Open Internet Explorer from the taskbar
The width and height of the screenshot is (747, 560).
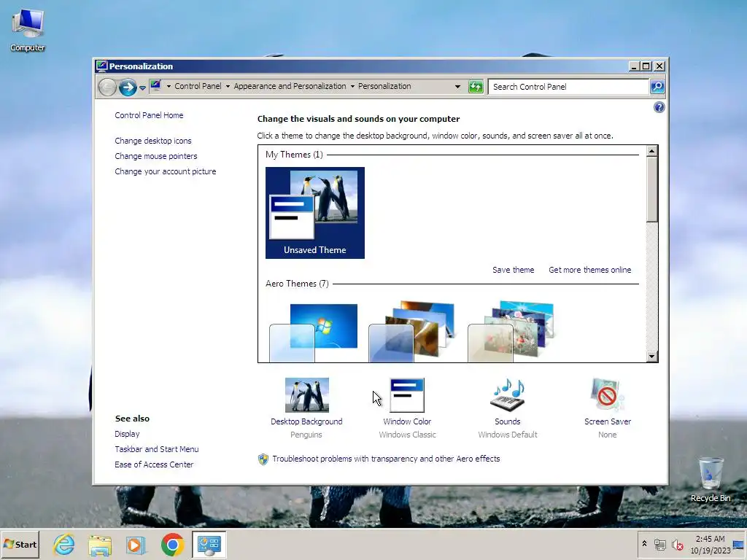point(64,544)
